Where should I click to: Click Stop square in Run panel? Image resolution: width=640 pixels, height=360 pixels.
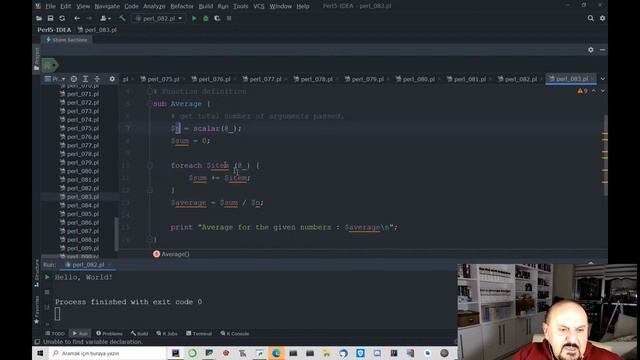click(47, 292)
